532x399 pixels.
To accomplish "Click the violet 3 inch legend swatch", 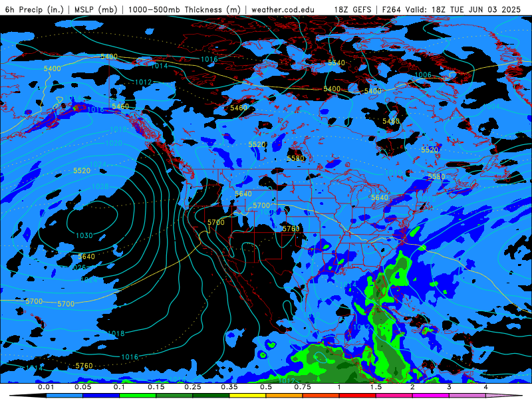I will [x=467, y=396].
